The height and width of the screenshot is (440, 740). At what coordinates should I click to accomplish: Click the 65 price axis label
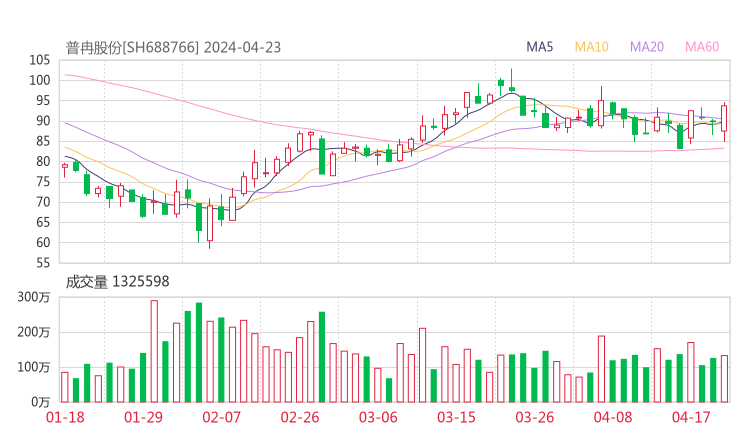[43, 222]
